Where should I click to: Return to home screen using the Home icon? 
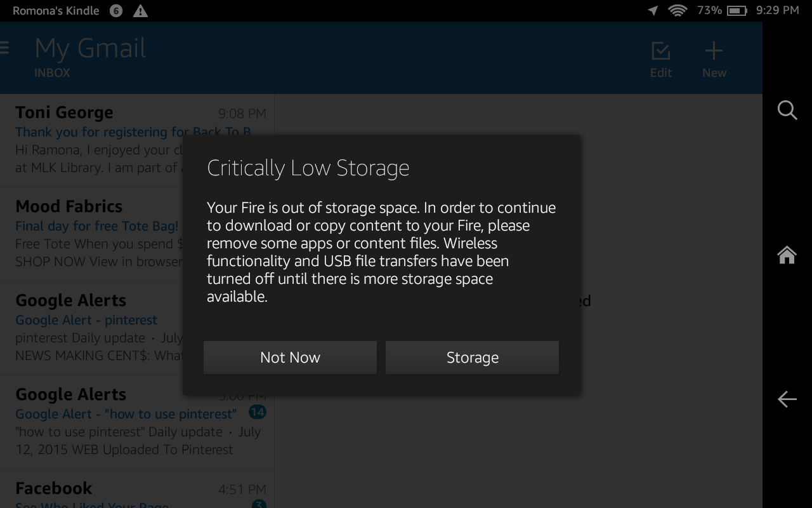point(787,254)
